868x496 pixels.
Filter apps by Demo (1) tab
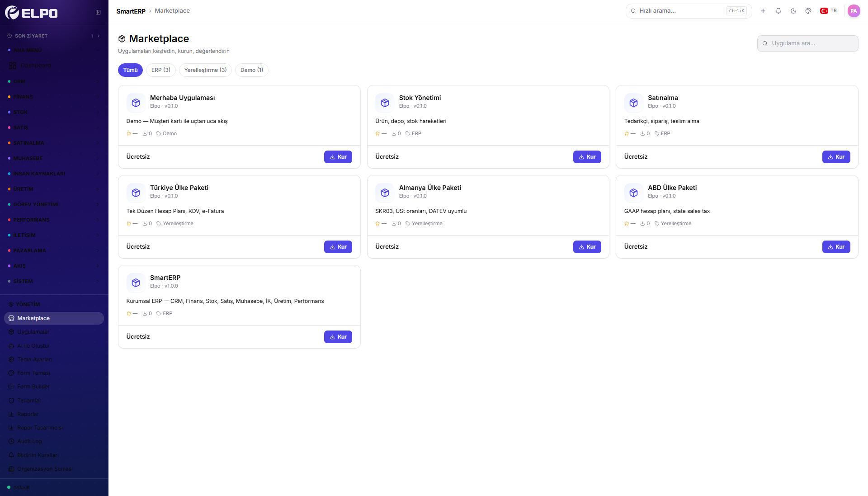pos(252,70)
